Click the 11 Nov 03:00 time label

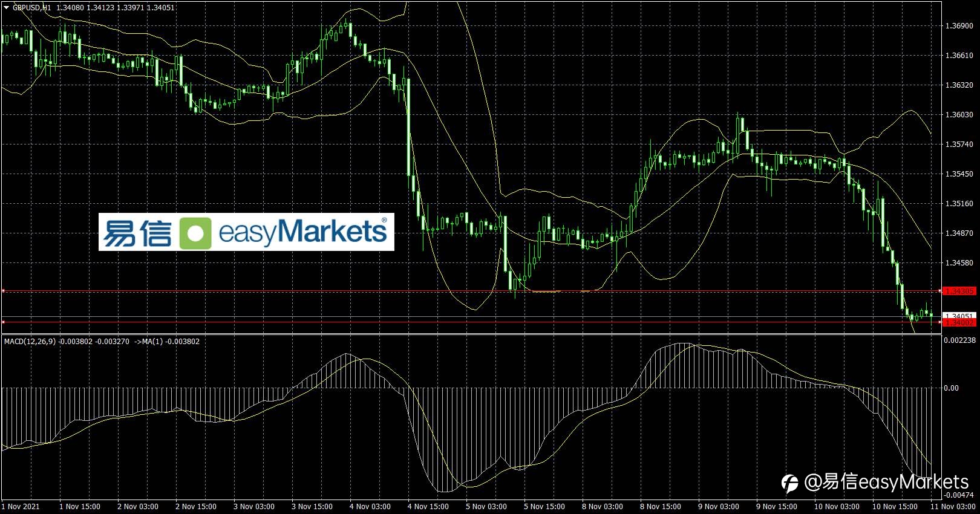coord(953,507)
